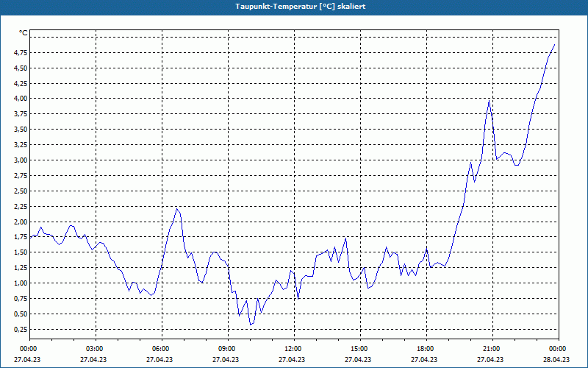The height and width of the screenshot is (368, 588).
Task: Pick the 0,25 y-axis label
Action: [21, 330]
